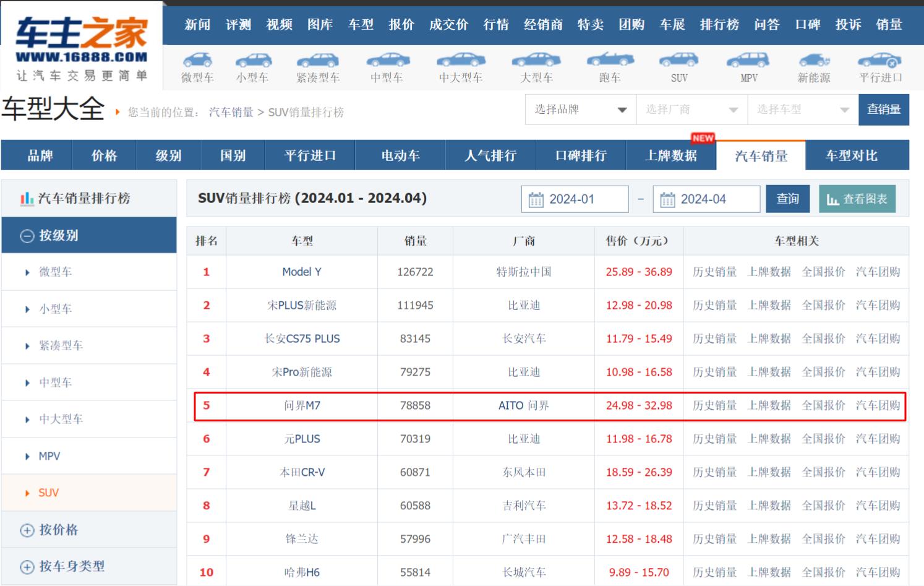Viewport: 924px width, 586px height.
Task: Click the 紧凑型车 car icon
Action: pyautogui.click(x=317, y=60)
